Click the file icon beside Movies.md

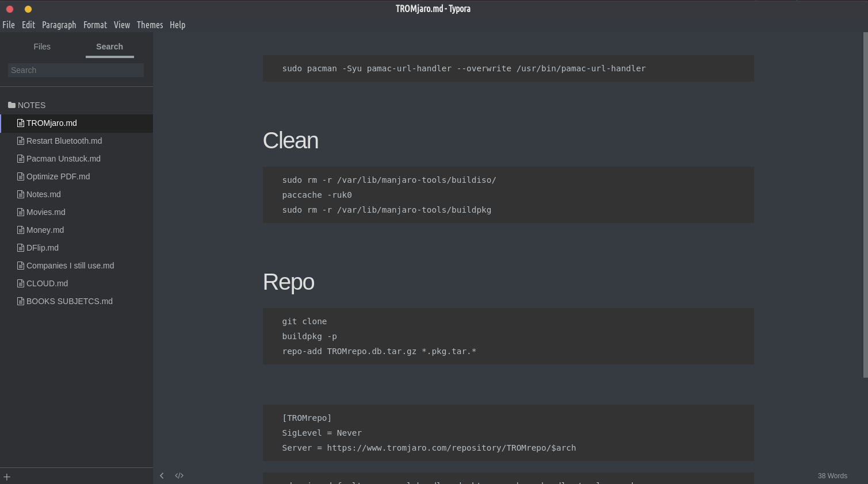click(x=21, y=212)
